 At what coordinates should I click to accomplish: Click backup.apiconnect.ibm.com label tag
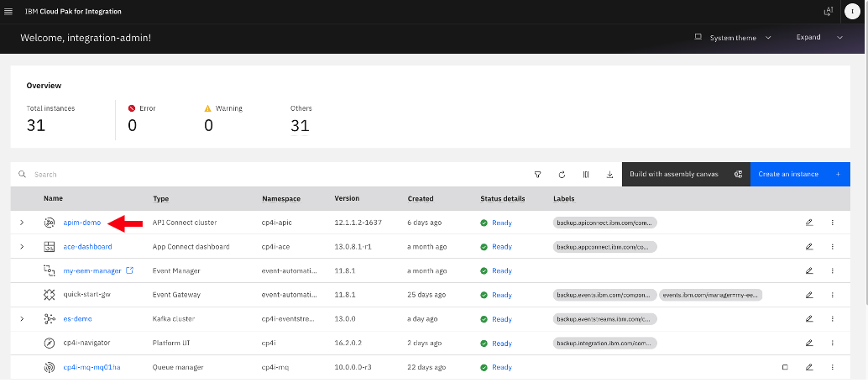pyautogui.click(x=605, y=223)
